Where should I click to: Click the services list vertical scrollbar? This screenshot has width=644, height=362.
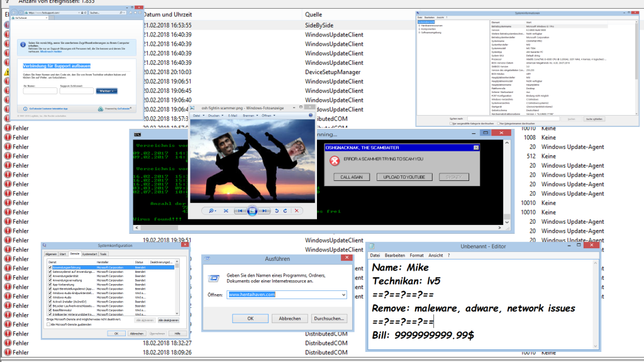[177, 287]
